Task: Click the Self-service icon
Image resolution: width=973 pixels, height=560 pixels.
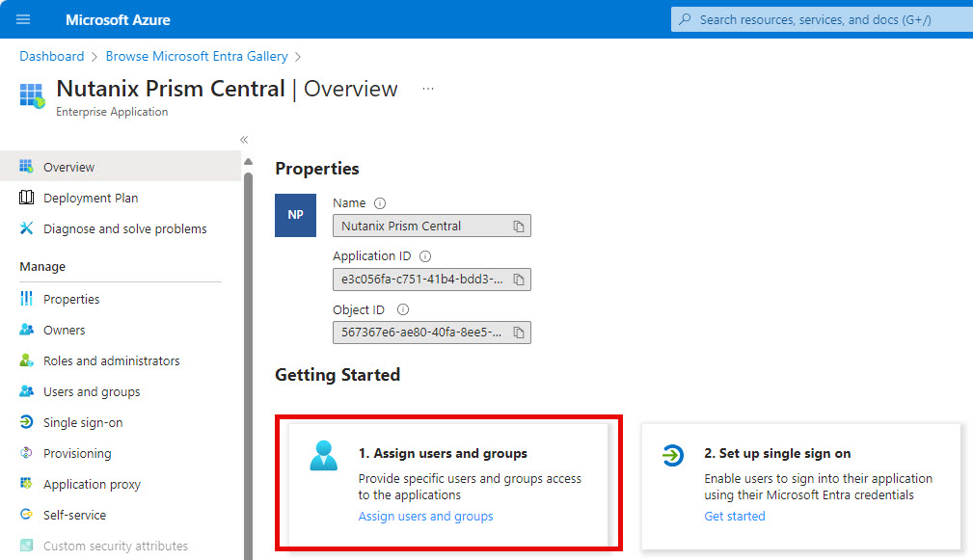Action: [26, 514]
